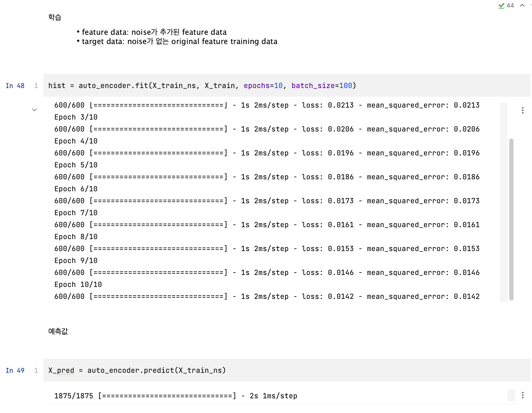The height and width of the screenshot is (413, 532).
Task: Select the 학습 markdown heading cell
Action: tap(55, 17)
